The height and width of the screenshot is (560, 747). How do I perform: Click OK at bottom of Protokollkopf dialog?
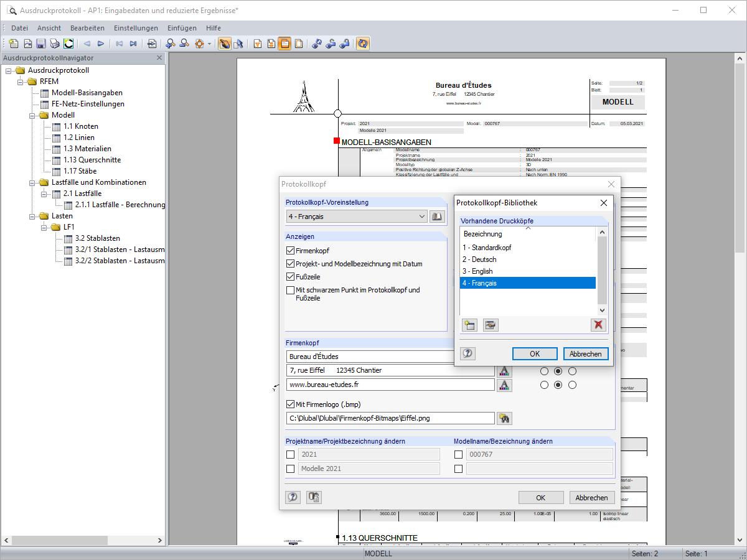(541, 498)
